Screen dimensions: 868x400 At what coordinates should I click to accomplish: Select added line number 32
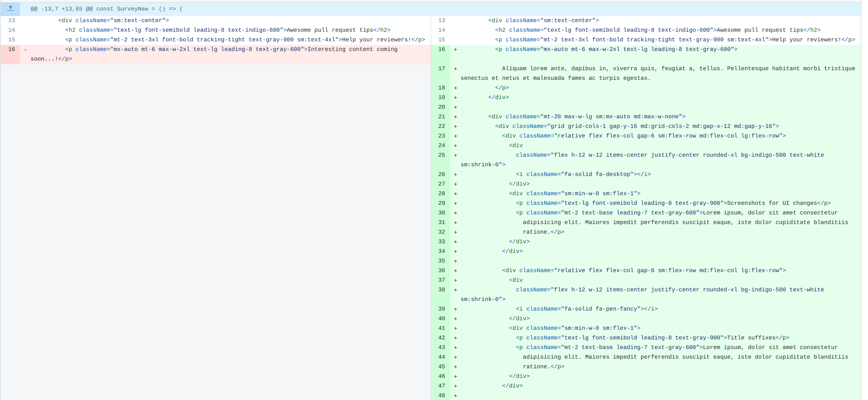441,232
